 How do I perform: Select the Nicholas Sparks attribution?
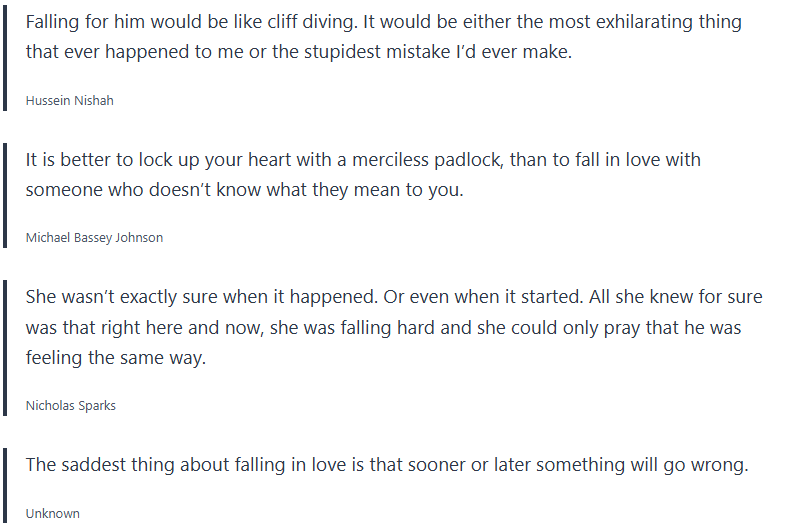tap(70, 406)
